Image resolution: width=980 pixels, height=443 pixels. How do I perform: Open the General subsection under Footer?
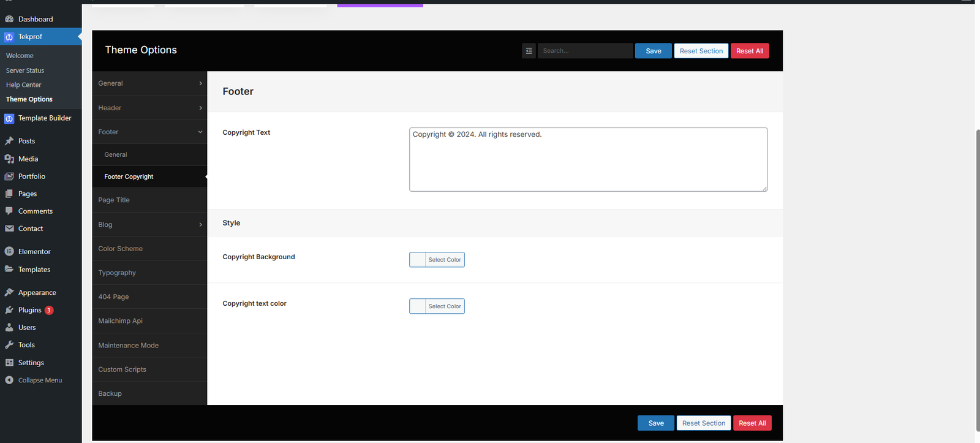coord(149,155)
